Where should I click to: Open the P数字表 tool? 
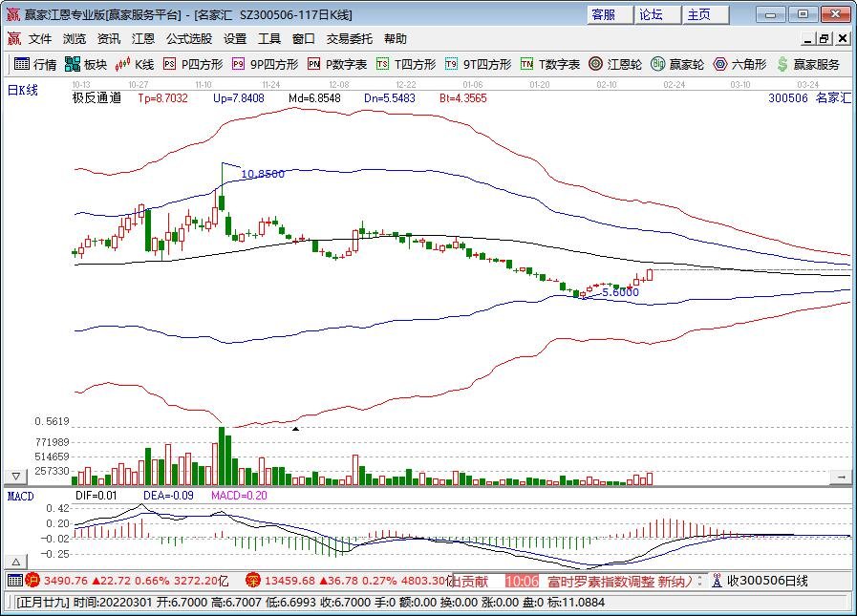(x=337, y=65)
